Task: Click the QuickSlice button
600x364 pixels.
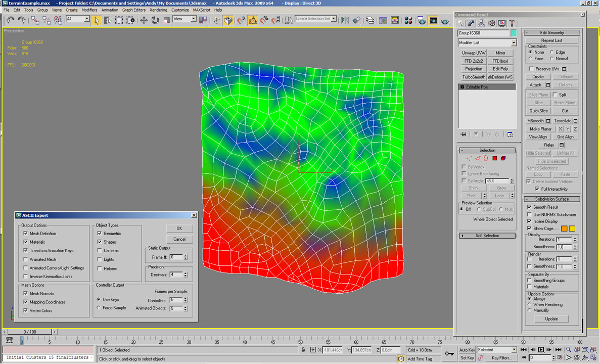Action: pyautogui.click(x=538, y=111)
